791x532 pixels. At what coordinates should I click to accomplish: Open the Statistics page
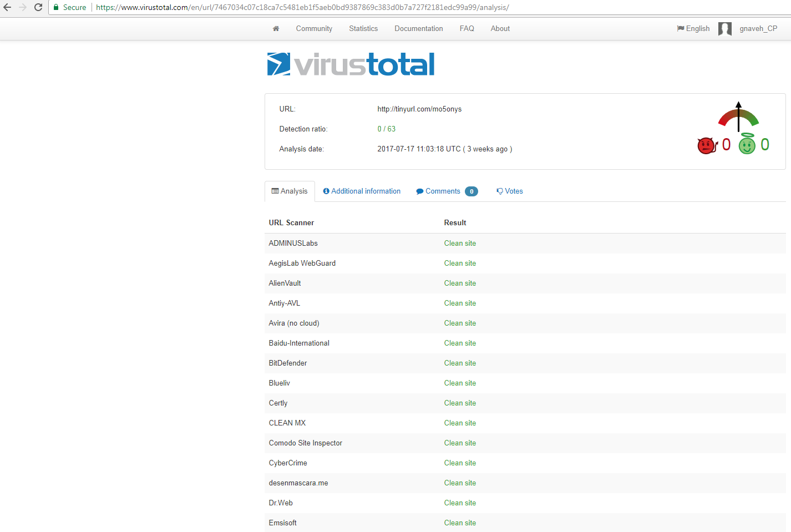click(x=363, y=28)
